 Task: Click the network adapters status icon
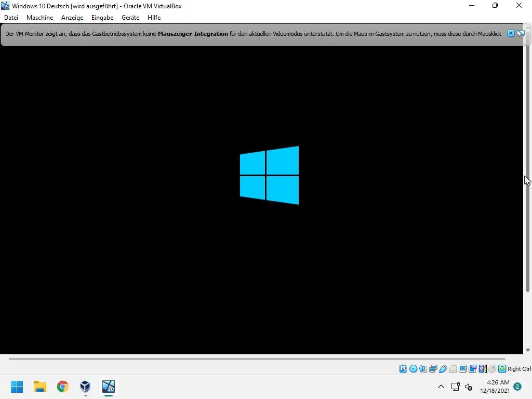[433, 369]
